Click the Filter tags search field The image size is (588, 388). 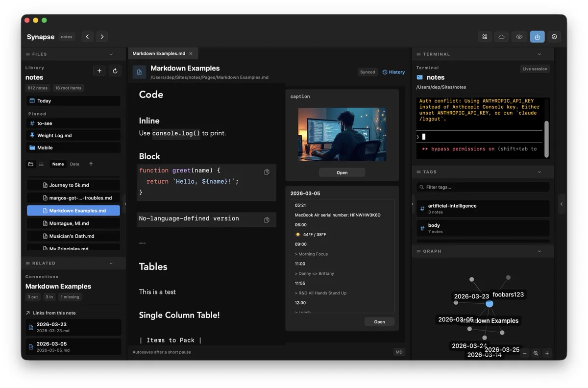coord(483,187)
